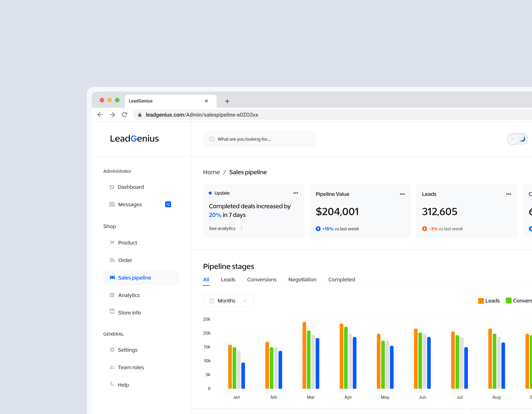The image size is (532, 414).
Task: Click the search magnifier icon
Action: pyautogui.click(x=212, y=139)
